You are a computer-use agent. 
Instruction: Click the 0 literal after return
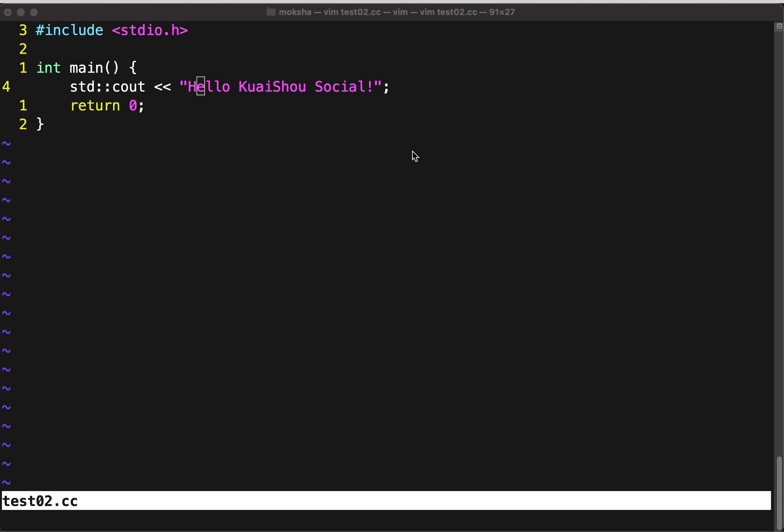133,106
